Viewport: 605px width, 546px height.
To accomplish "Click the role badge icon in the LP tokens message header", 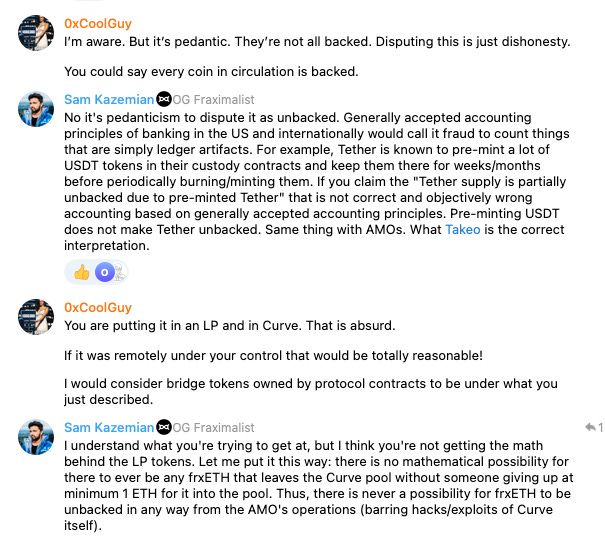I will [164, 427].
